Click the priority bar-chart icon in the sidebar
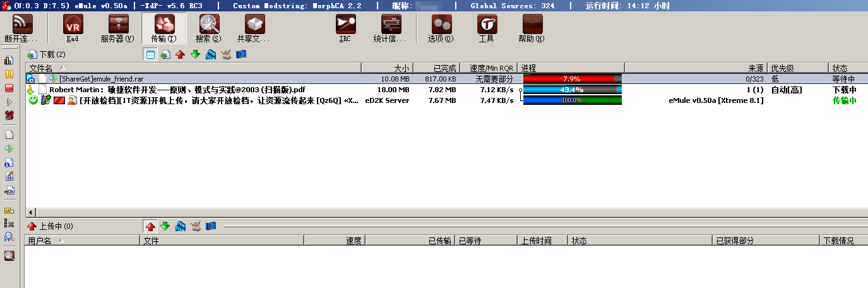The height and width of the screenshot is (288, 868). click(9, 61)
